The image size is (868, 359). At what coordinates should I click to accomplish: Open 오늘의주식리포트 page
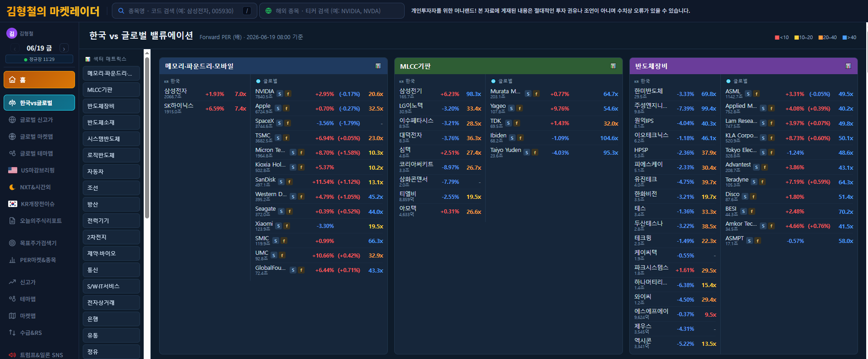(39, 221)
